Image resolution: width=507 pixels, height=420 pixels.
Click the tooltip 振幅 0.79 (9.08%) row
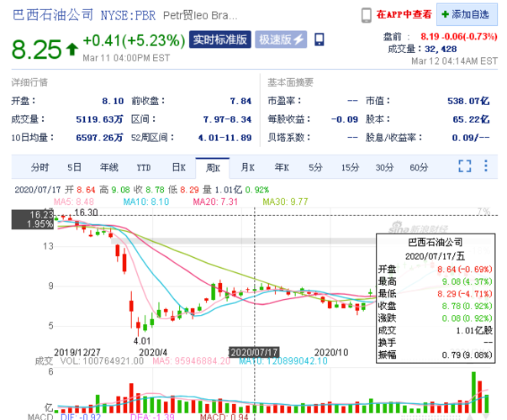(436, 354)
